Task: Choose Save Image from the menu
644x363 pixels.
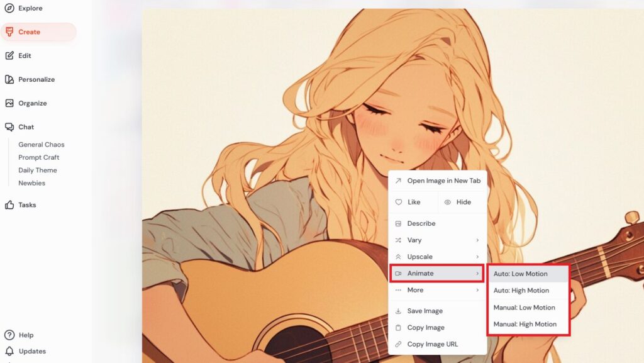Action: point(438,311)
